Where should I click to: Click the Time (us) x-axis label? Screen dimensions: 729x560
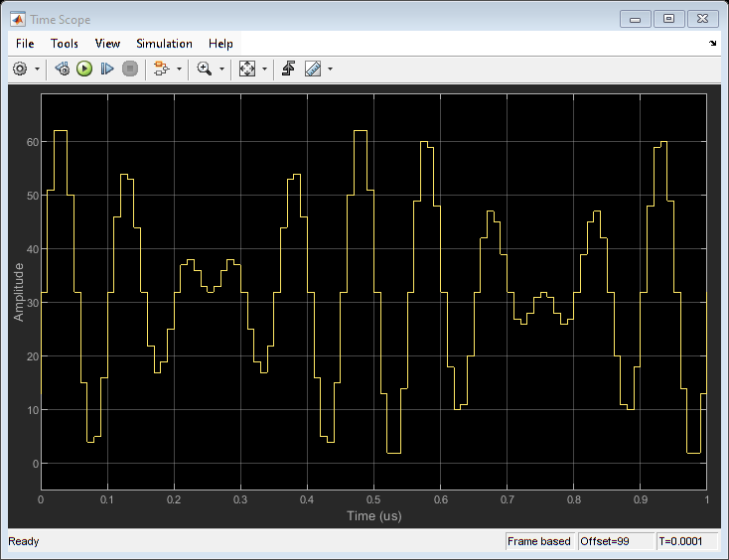(374, 516)
